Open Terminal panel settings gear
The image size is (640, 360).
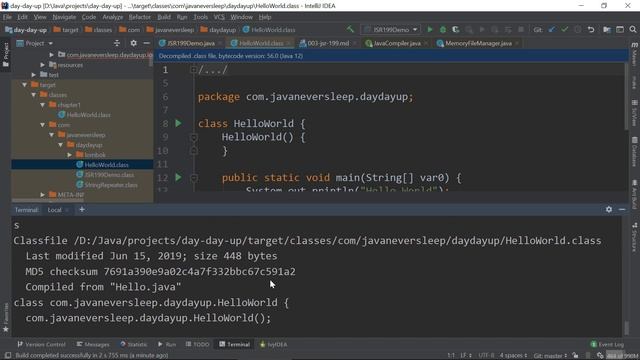(x=609, y=209)
